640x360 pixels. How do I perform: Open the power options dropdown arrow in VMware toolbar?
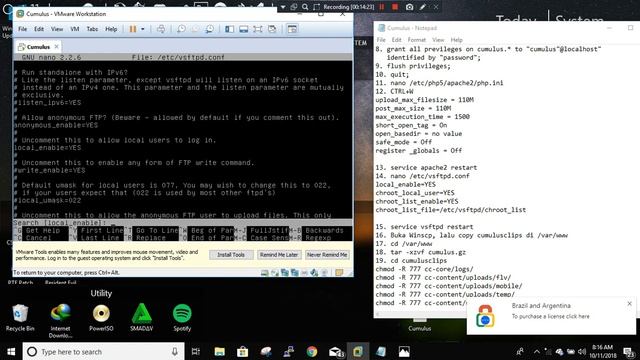(143, 29)
